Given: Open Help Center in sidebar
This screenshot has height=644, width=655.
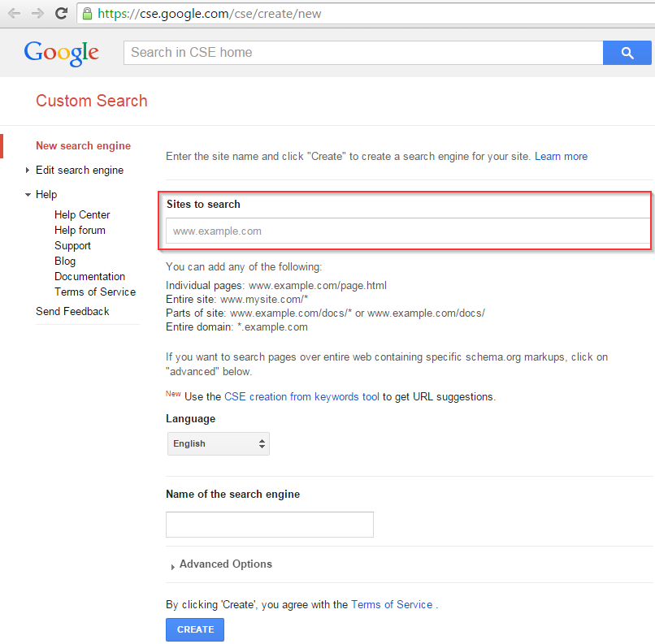Looking at the screenshot, I should (82, 214).
